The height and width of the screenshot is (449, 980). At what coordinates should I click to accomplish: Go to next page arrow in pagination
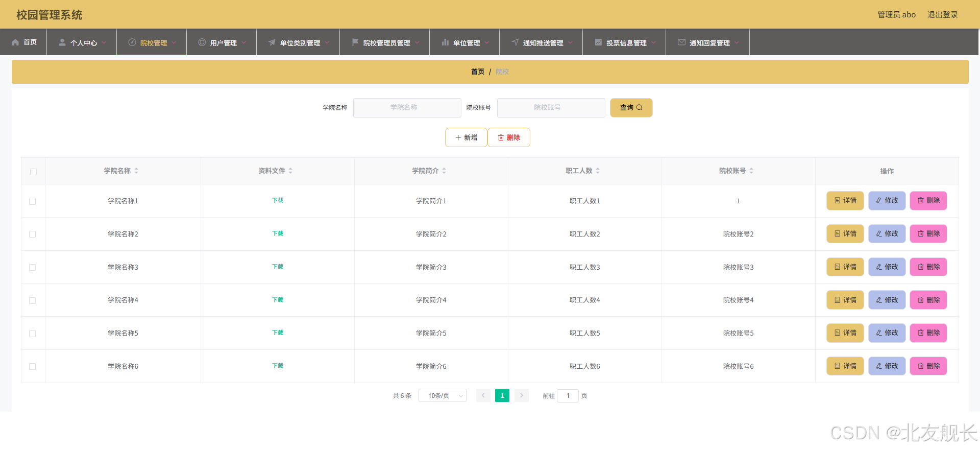pyautogui.click(x=522, y=395)
